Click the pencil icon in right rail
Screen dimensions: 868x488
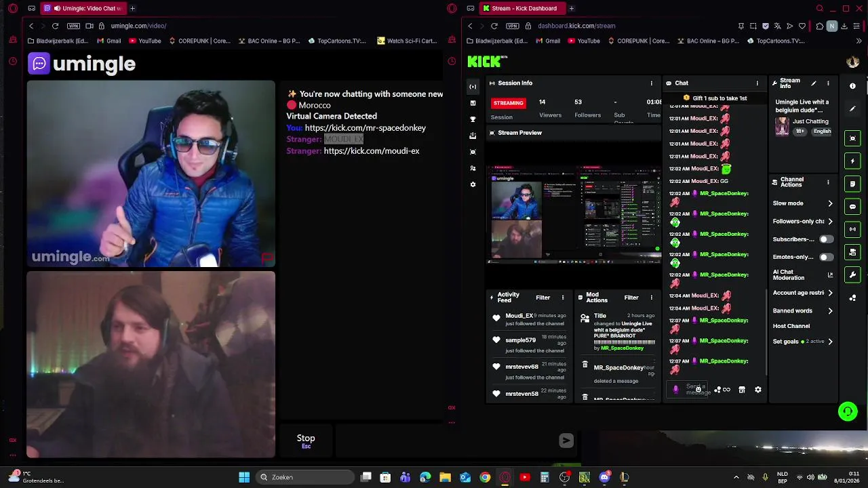(x=852, y=108)
